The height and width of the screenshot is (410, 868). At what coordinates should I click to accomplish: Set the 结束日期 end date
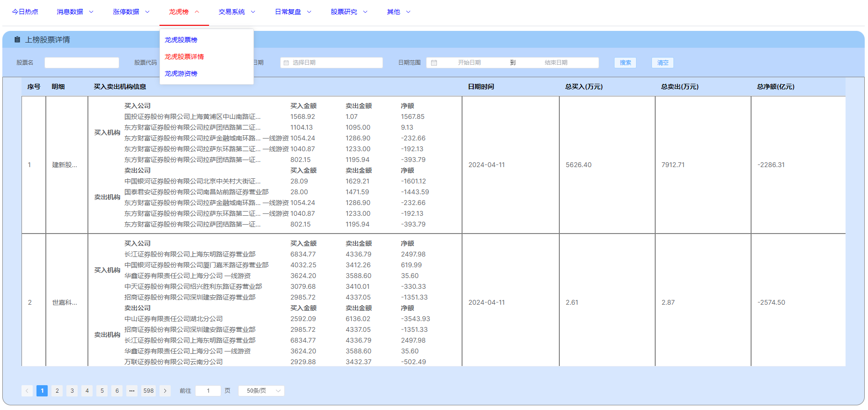point(556,63)
